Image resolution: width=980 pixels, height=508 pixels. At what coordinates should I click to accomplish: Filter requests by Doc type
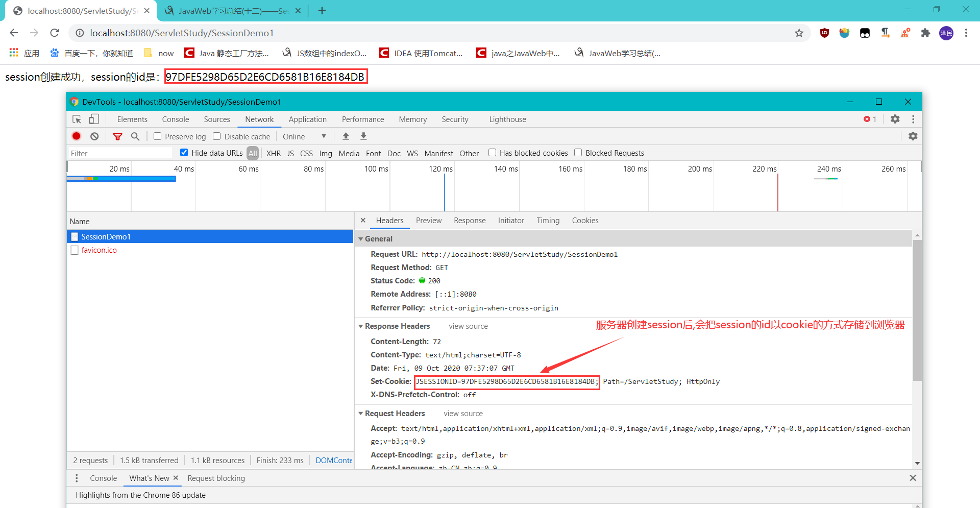394,153
